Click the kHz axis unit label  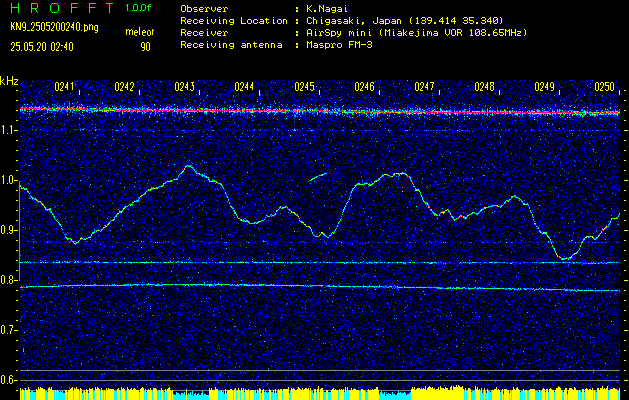[9, 81]
